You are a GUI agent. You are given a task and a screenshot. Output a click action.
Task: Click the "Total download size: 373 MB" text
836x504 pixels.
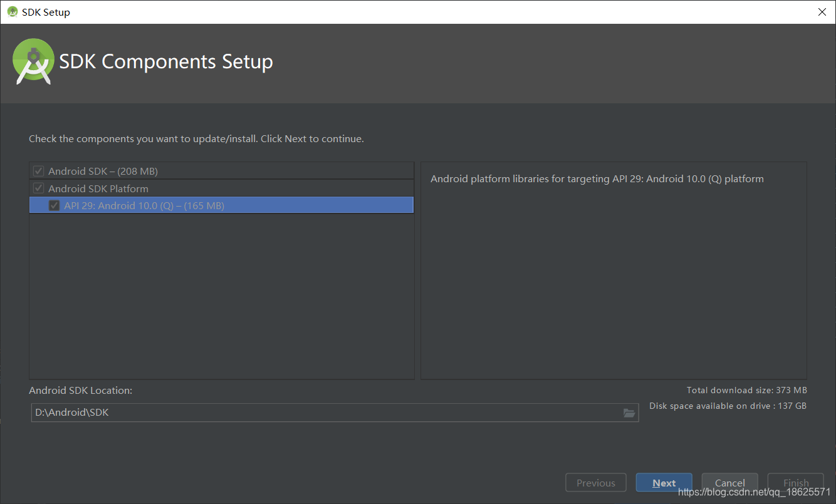pyautogui.click(x=747, y=390)
